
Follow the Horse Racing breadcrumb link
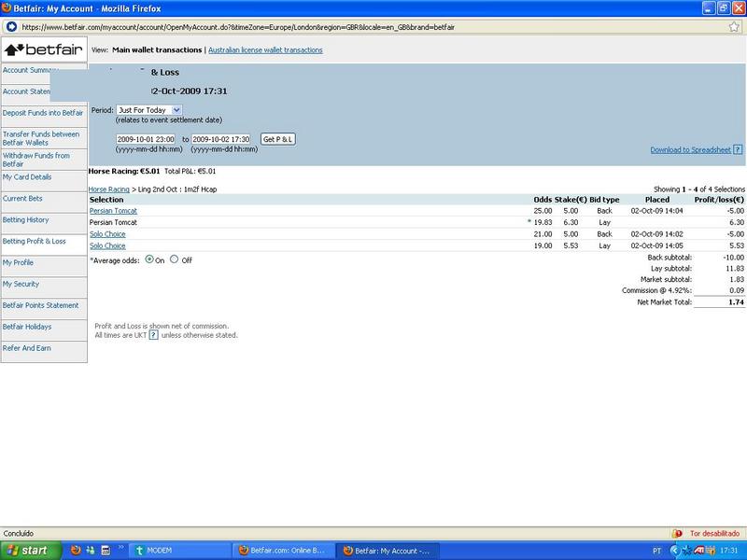coord(109,189)
